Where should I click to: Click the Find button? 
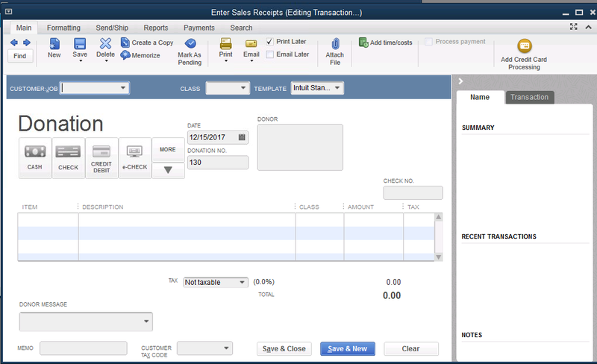coord(20,56)
